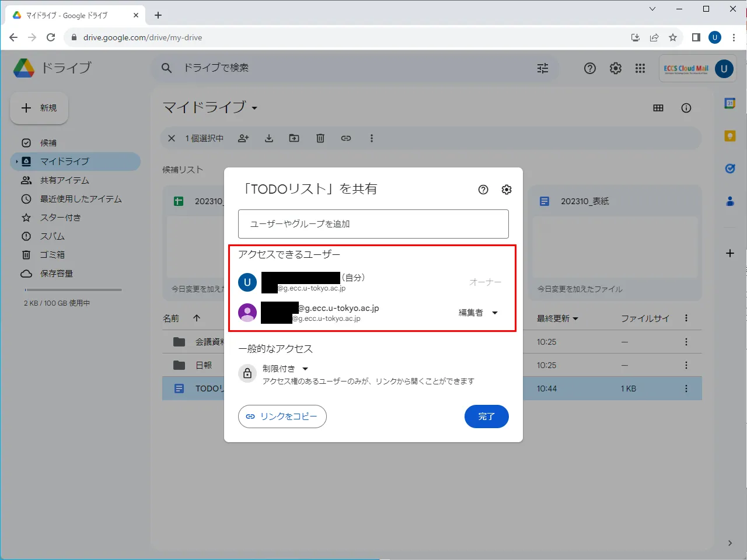Expand マイドライブ tree in the sidebar
Image resolution: width=747 pixels, height=560 pixels.
tap(17, 162)
